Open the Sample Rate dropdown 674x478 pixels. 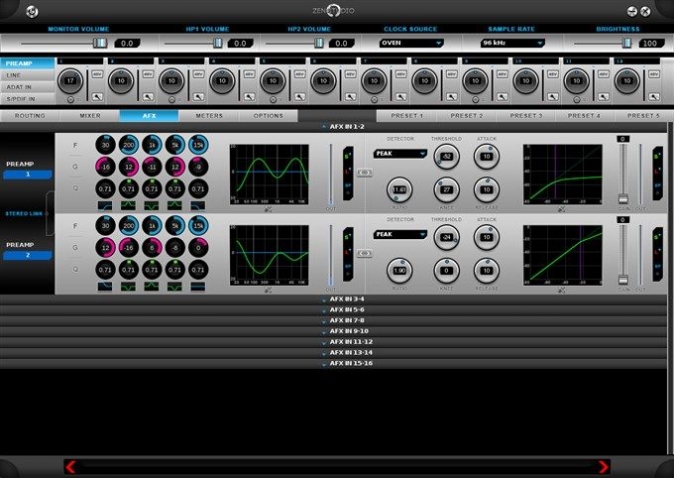point(512,43)
